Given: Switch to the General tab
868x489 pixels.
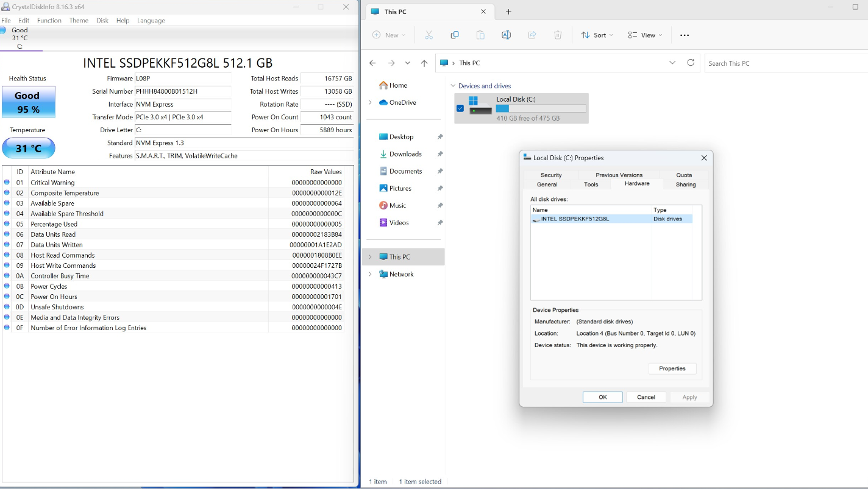Looking at the screenshot, I should coord(547,184).
